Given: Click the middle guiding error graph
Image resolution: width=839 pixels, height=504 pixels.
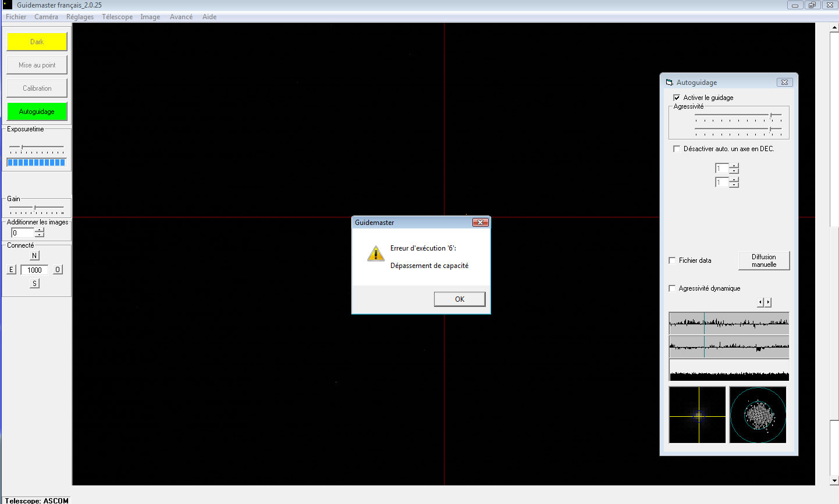Looking at the screenshot, I should point(729,346).
